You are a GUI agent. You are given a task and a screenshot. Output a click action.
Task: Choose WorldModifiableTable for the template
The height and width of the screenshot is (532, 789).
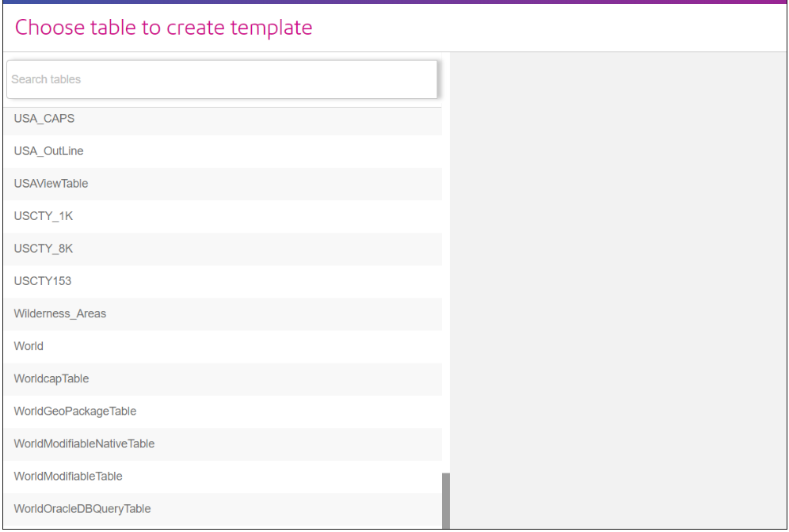click(x=68, y=476)
